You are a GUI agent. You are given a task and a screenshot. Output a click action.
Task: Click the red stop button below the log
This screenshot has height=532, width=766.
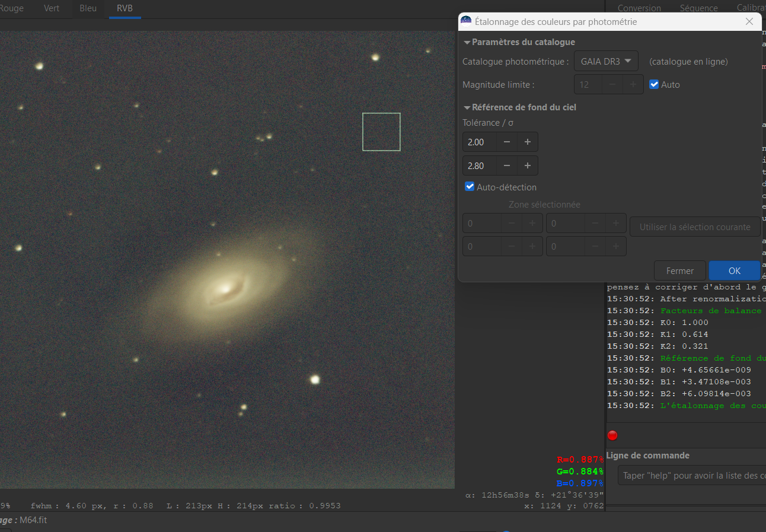coord(612,435)
